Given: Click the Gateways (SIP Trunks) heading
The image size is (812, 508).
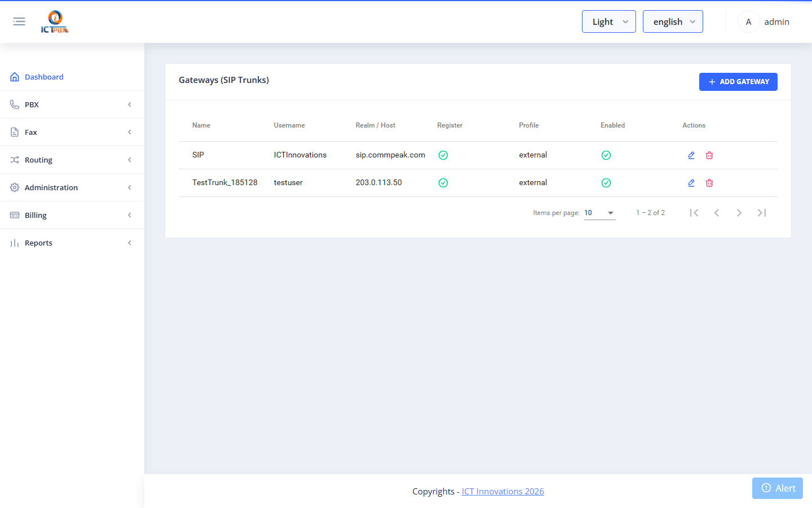Looking at the screenshot, I should pos(224,80).
